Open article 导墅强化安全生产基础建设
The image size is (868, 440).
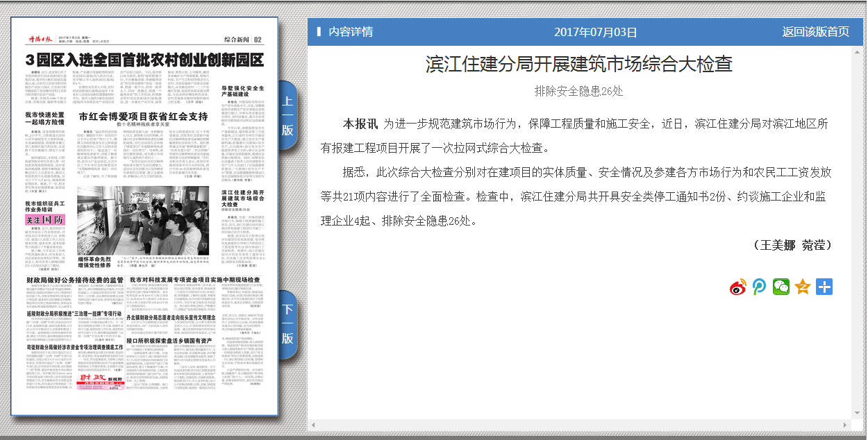[x=242, y=90]
